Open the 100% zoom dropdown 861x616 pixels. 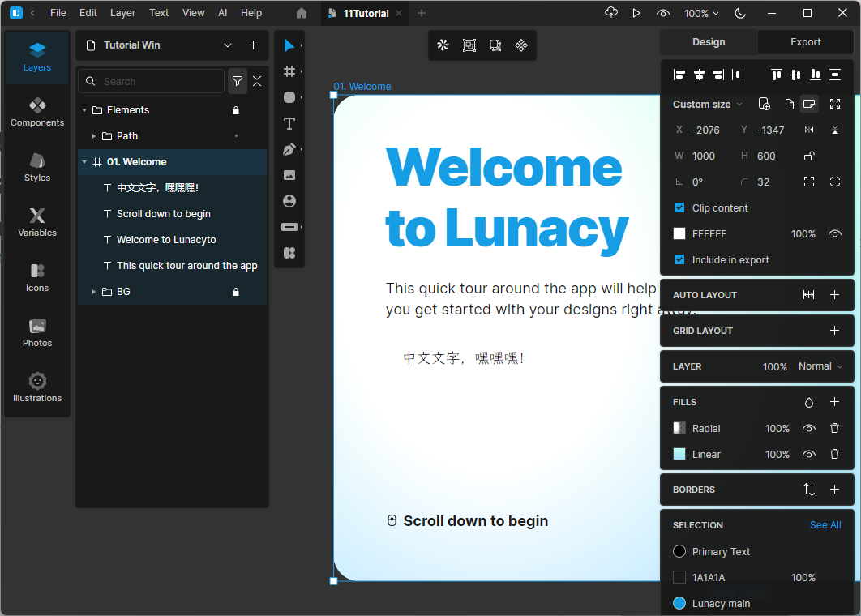(701, 13)
